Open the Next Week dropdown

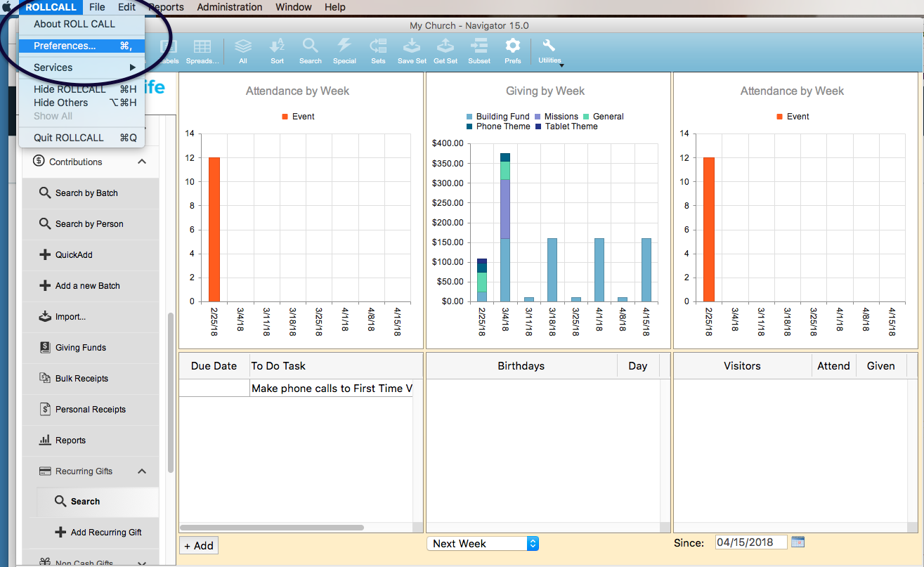[483, 543]
